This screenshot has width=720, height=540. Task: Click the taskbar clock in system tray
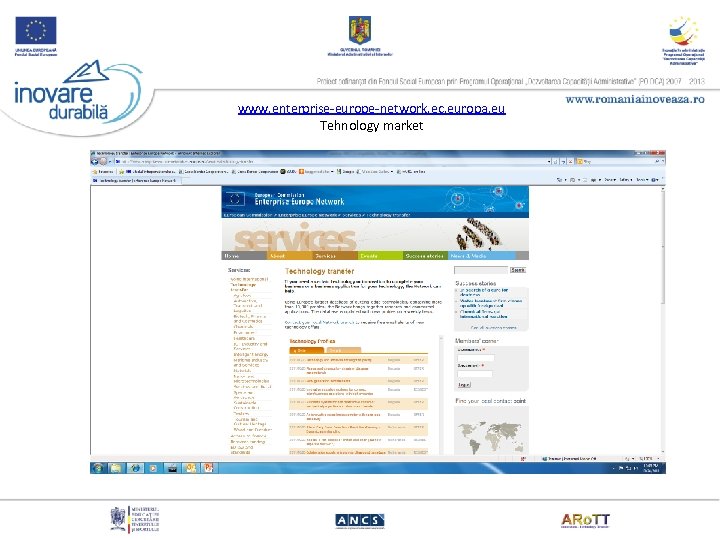click(x=652, y=468)
